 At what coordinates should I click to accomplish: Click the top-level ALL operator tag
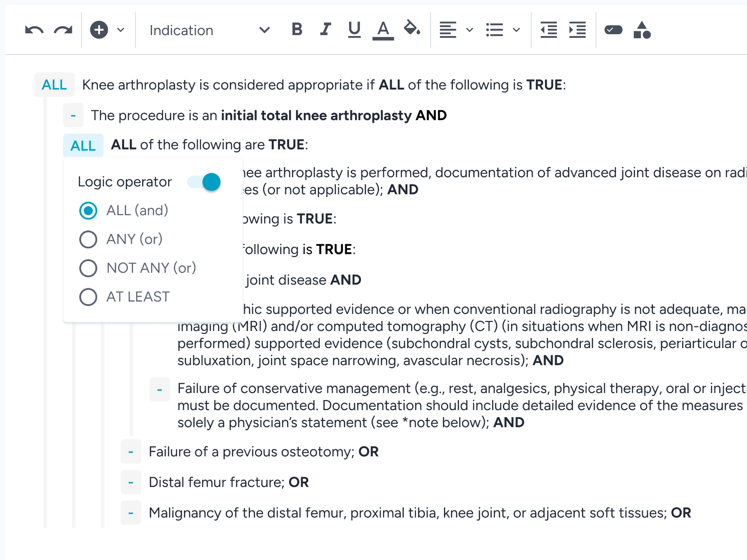(x=54, y=85)
